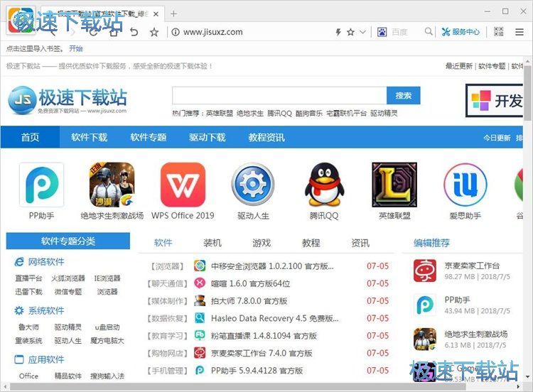Open the 爱思助手 icon

click(465, 185)
